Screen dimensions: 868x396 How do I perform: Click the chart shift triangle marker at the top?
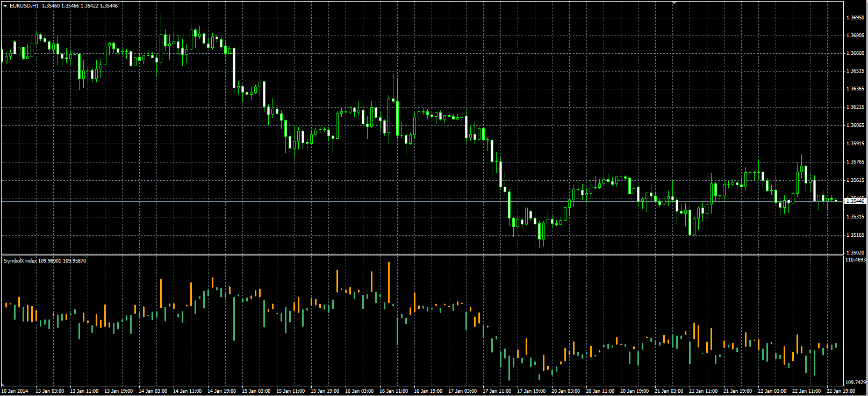click(675, 3)
